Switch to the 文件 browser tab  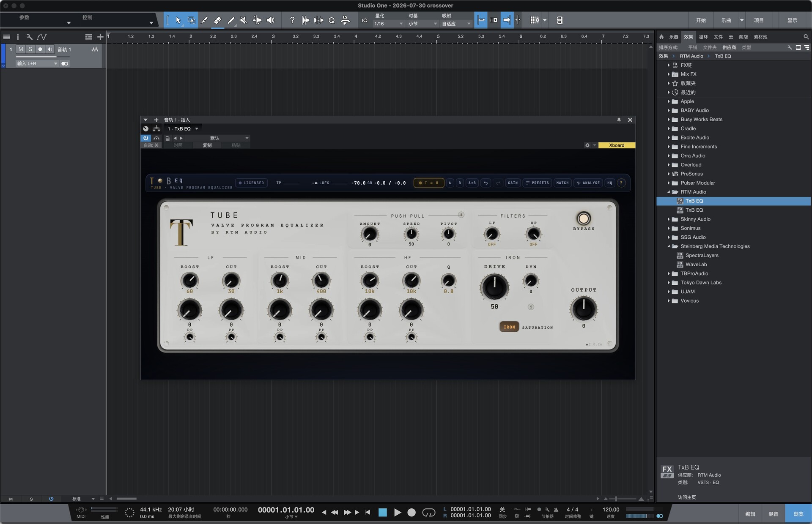click(718, 37)
